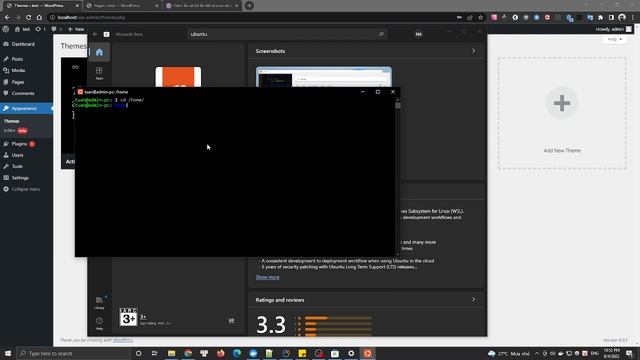Viewport: 640px width, 360px height.
Task: Go to browser home page
Action: pos(39,18)
